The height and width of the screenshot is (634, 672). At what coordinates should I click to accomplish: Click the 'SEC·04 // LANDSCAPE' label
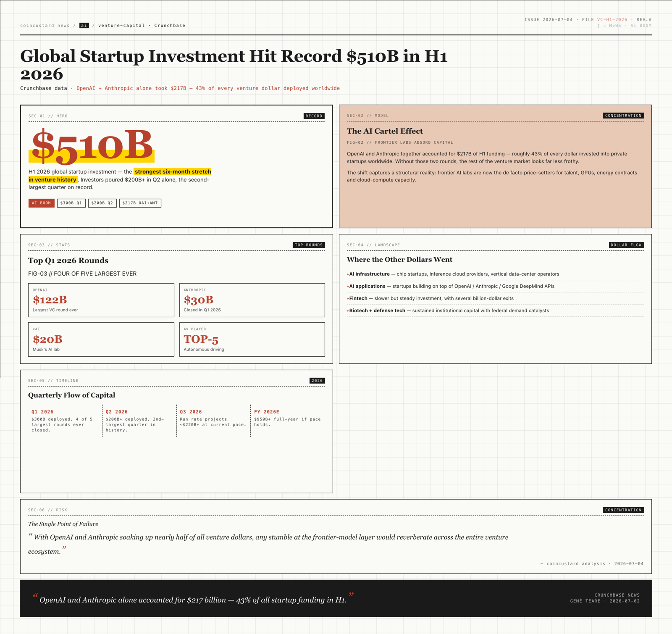click(373, 245)
